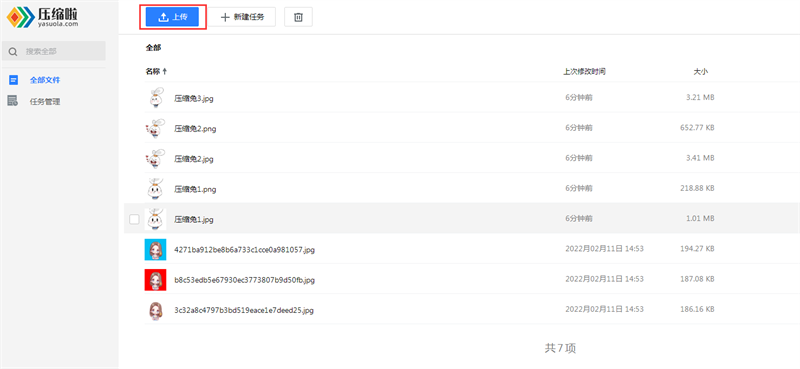Click modified date of b8c53edb5e67930ec3773807b9d50fb.jpg

click(604, 279)
